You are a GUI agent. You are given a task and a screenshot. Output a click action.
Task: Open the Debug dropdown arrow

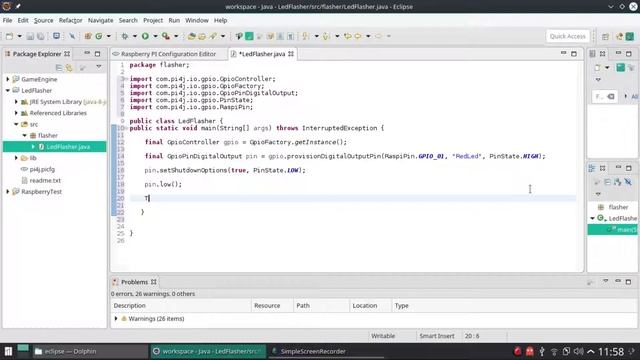(135, 36)
